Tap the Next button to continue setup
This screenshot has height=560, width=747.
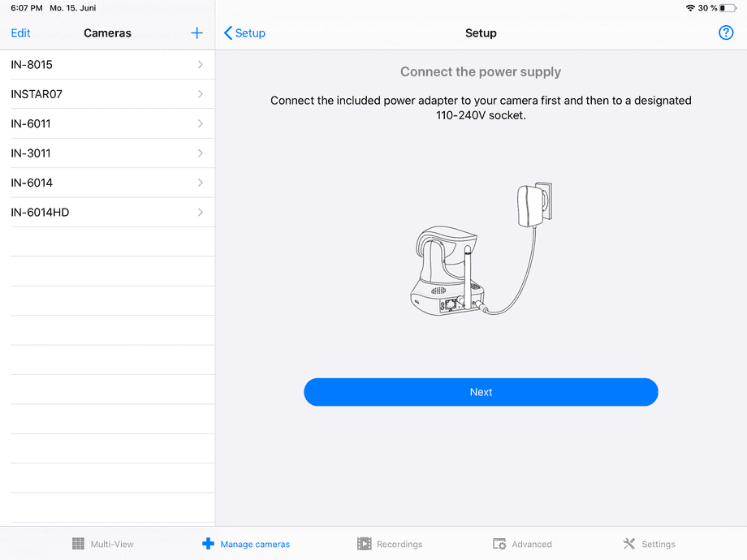481,392
